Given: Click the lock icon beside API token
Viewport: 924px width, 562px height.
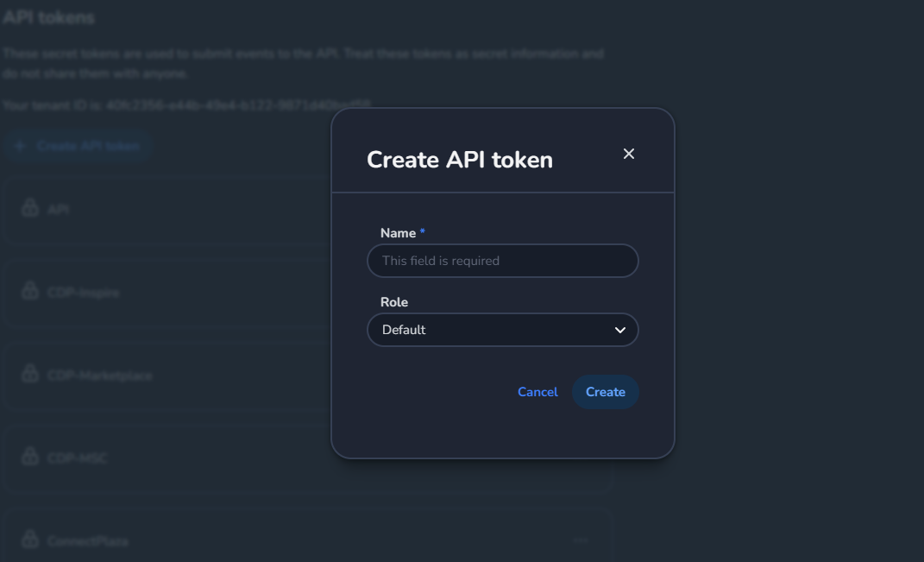Looking at the screenshot, I should tap(30, 209).
